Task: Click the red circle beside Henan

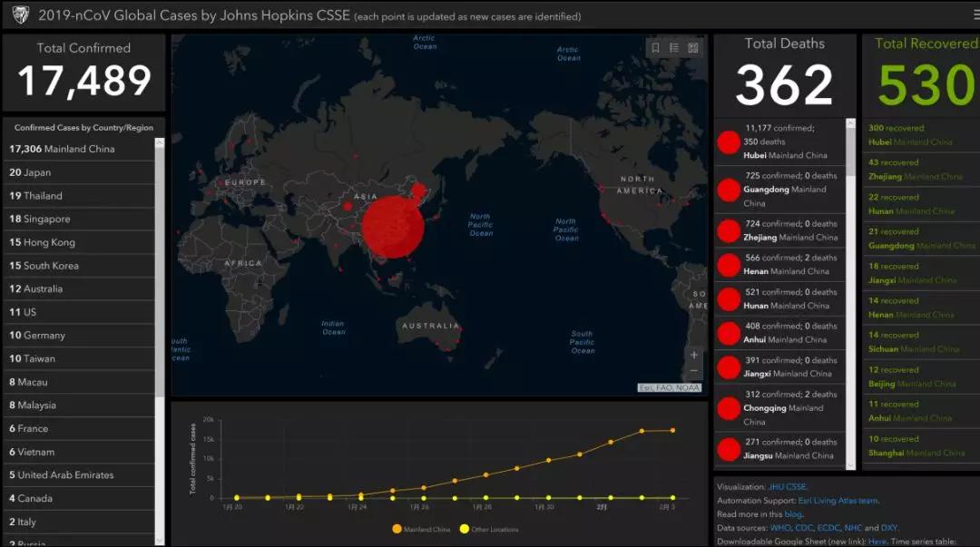Action: 729,265
